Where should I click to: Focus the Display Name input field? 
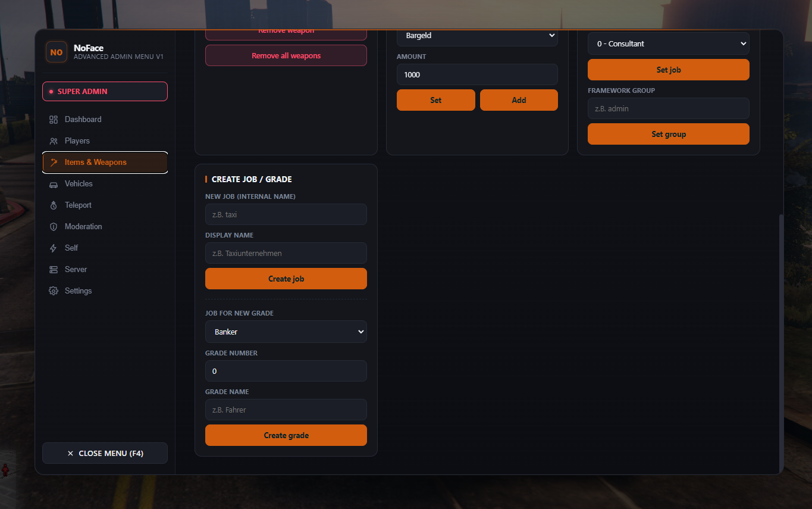pos(286,253)
